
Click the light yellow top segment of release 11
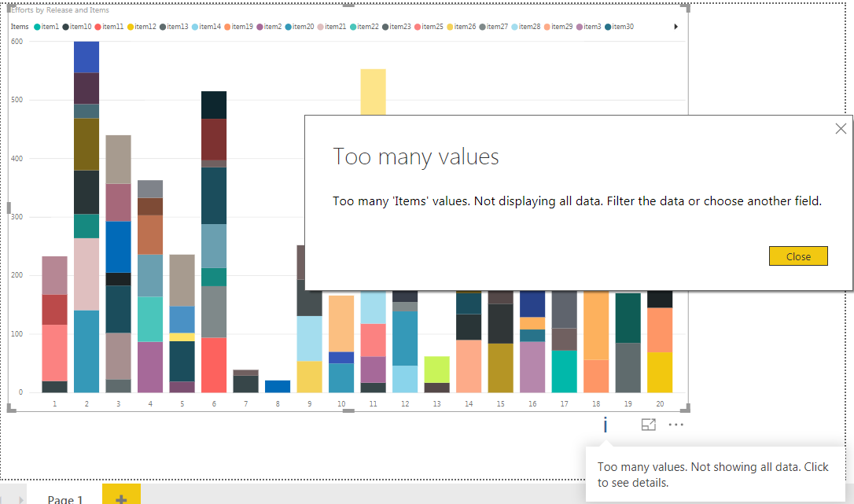coord(373,91)
